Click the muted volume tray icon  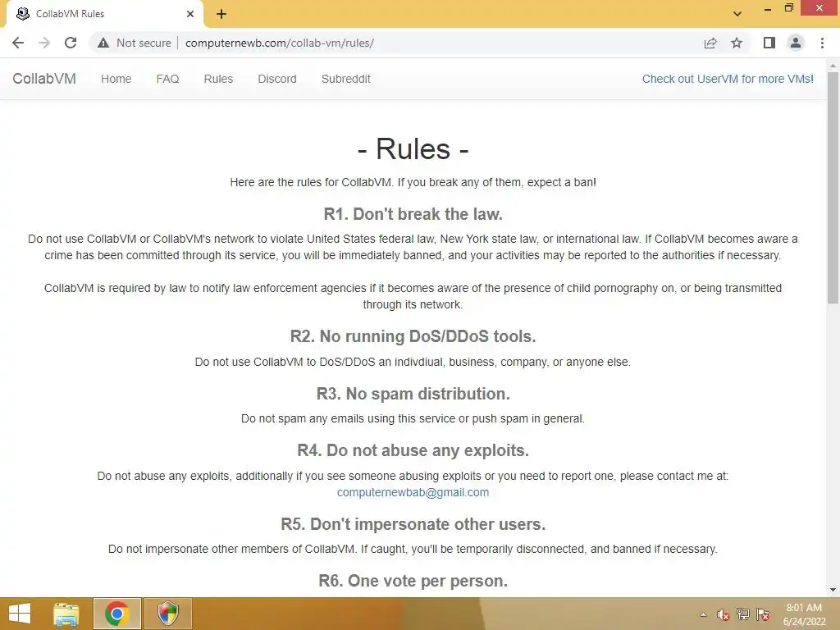pos(724,614)
